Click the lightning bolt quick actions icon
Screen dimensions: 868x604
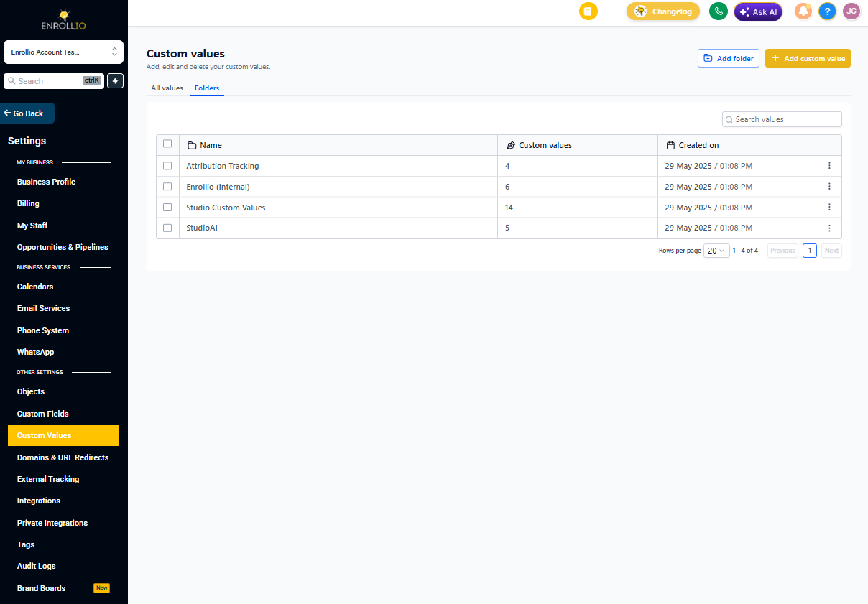[116, 81]
